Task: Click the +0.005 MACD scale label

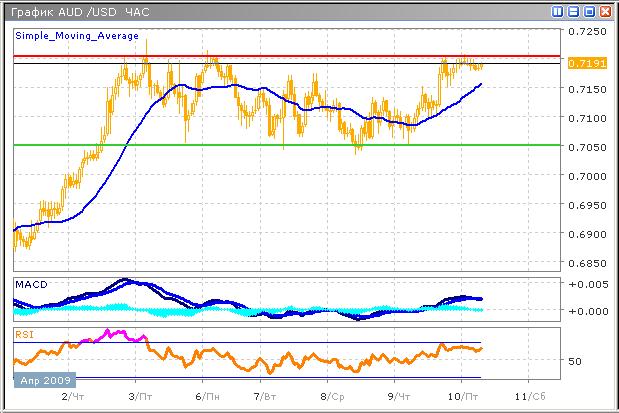Action: click(586, 286)
